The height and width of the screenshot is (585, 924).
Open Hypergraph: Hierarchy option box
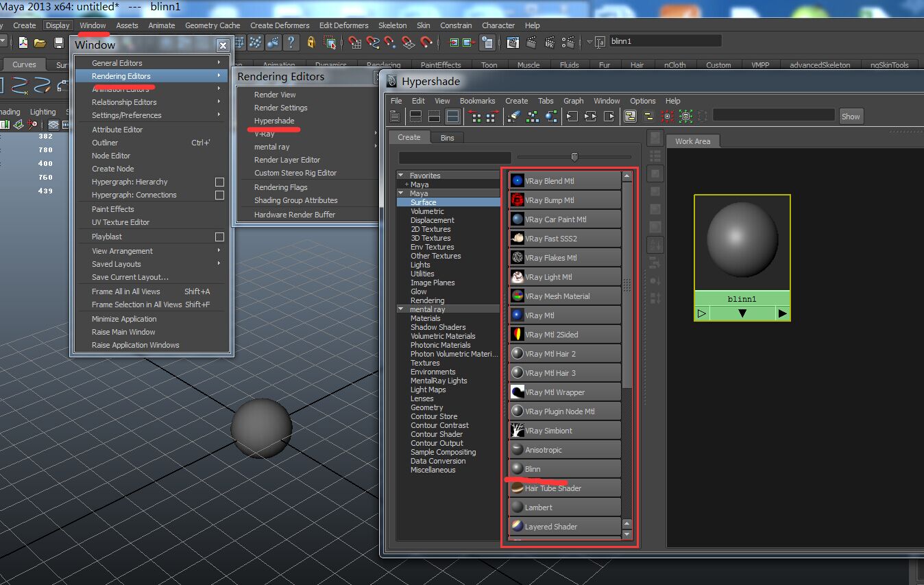click(x=219, y=182)
